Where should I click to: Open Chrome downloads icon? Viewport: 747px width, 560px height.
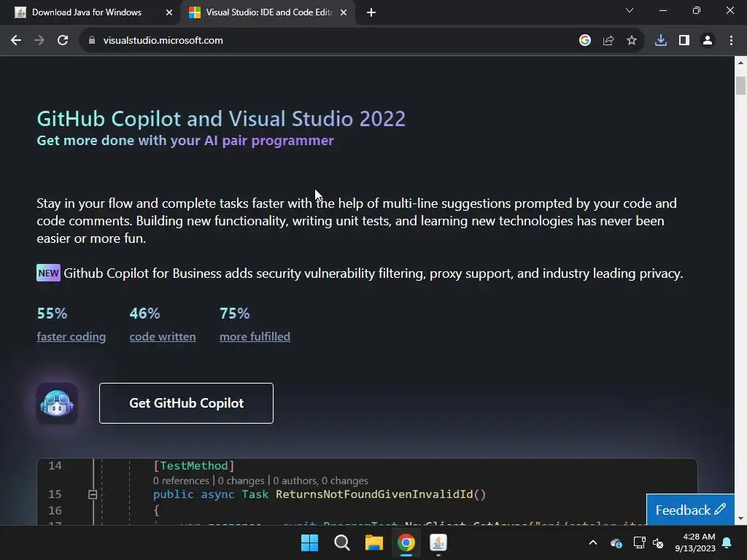[661, 41]
